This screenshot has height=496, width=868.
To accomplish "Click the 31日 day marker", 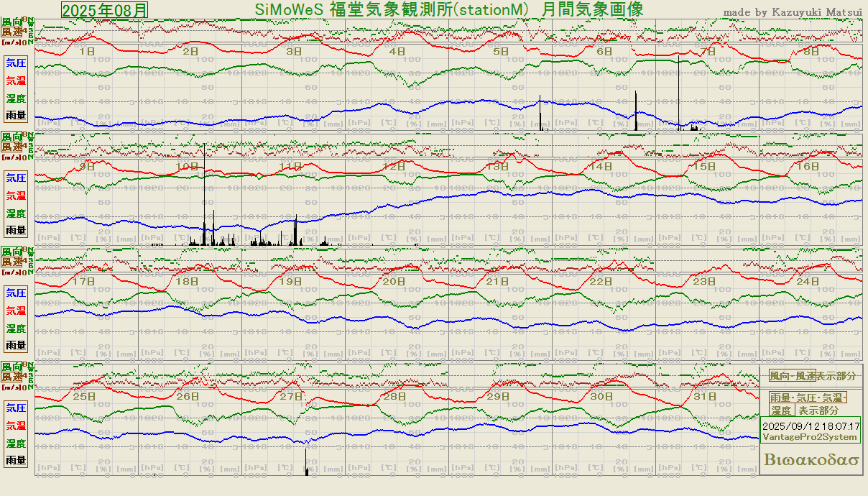I will coord(706,397).
